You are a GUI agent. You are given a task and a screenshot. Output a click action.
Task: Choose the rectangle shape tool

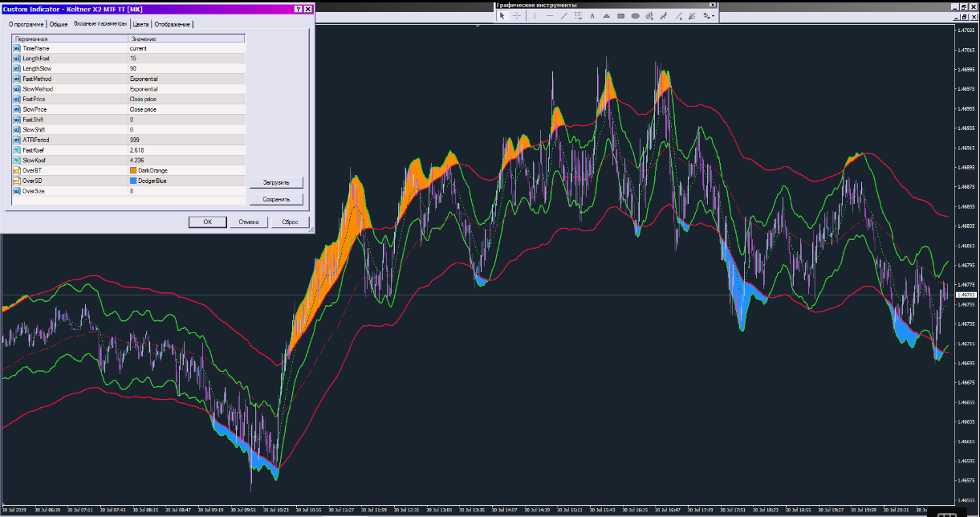tap(620, 15)
